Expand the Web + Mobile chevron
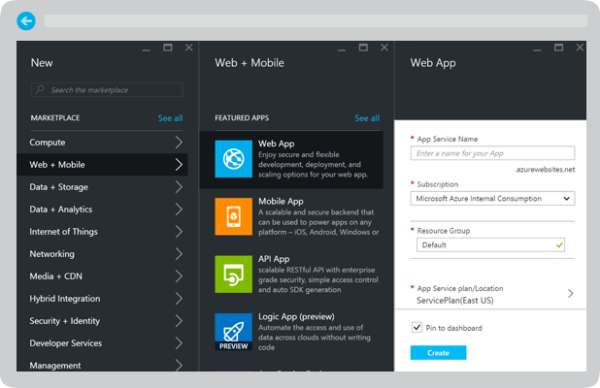 click(179, 165)
